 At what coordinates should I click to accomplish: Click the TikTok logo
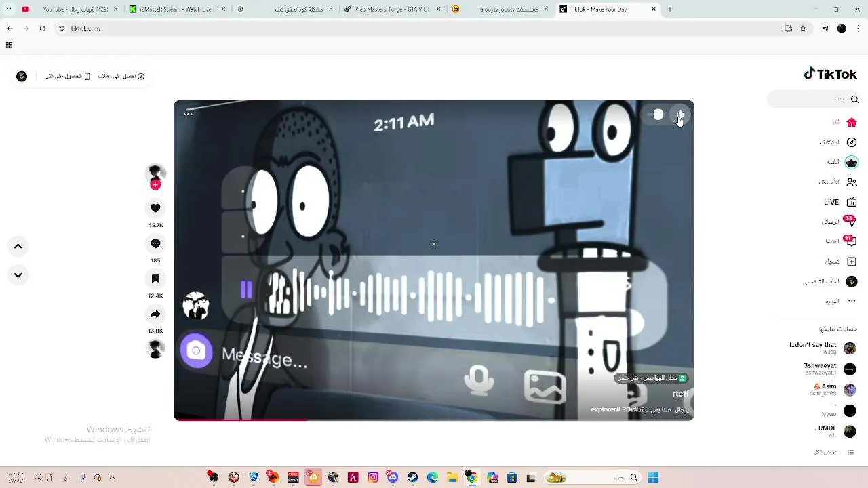pyautogui.click(x=830, y=74)
